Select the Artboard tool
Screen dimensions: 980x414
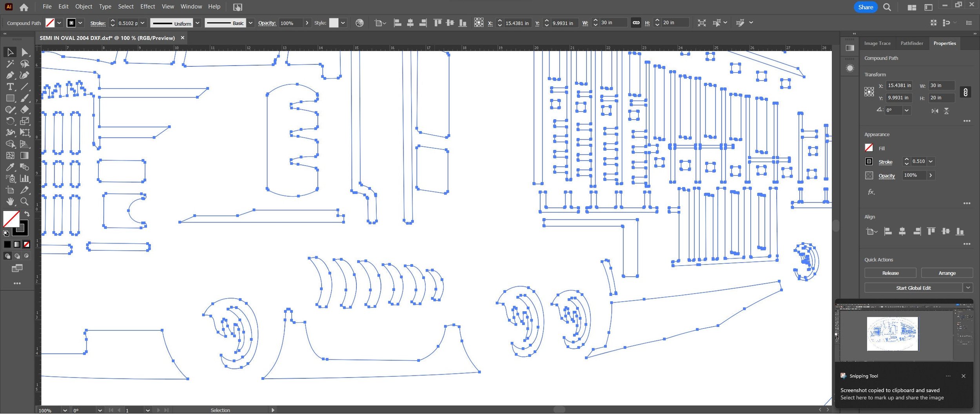point(10,190)
